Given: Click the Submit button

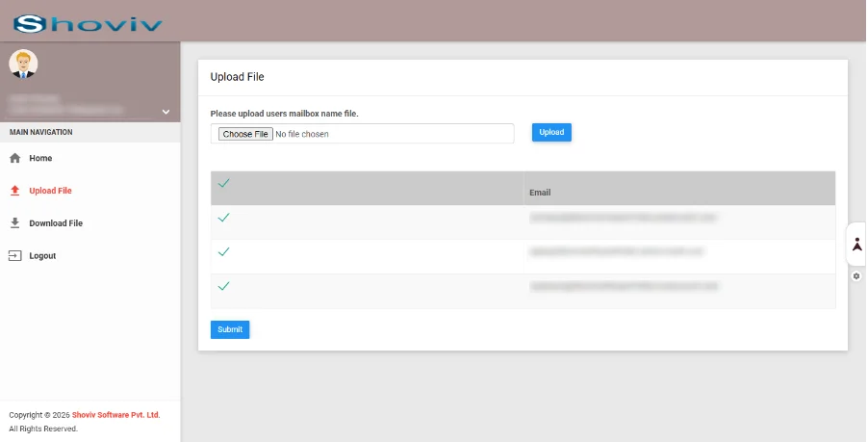Looking at the screenshot, I should click(230, 329).
